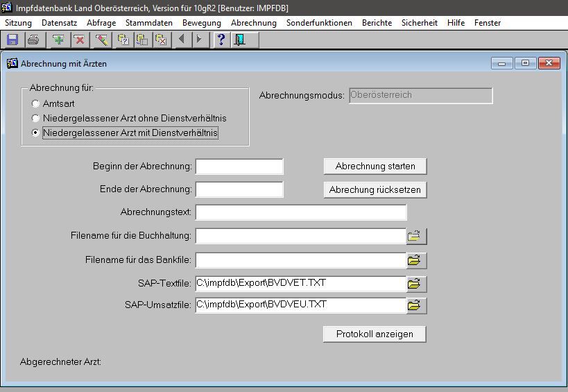Insert a new record with green plus icon
568x392 pixels.
click(x=59, y=40)
